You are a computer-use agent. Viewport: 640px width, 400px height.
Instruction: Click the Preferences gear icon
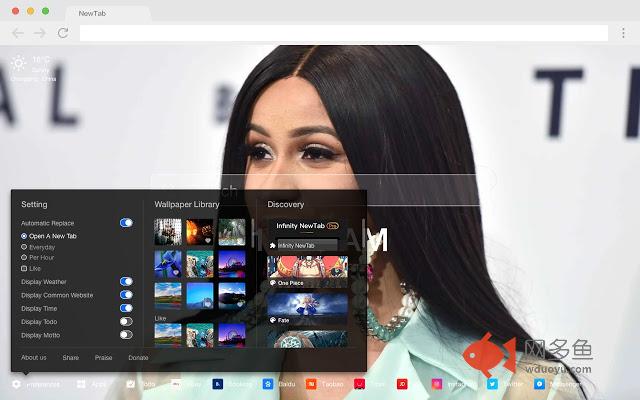tap(17, 384)
